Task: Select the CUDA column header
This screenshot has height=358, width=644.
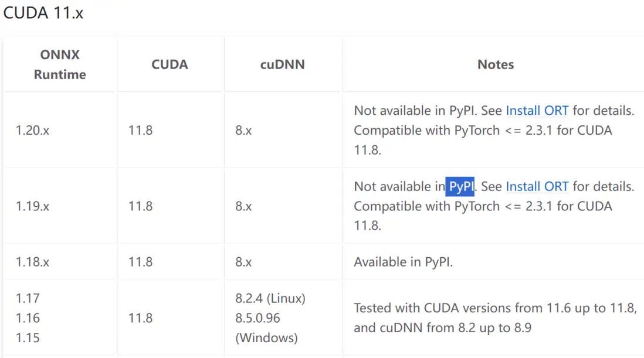Action: (x=170, y=64)
